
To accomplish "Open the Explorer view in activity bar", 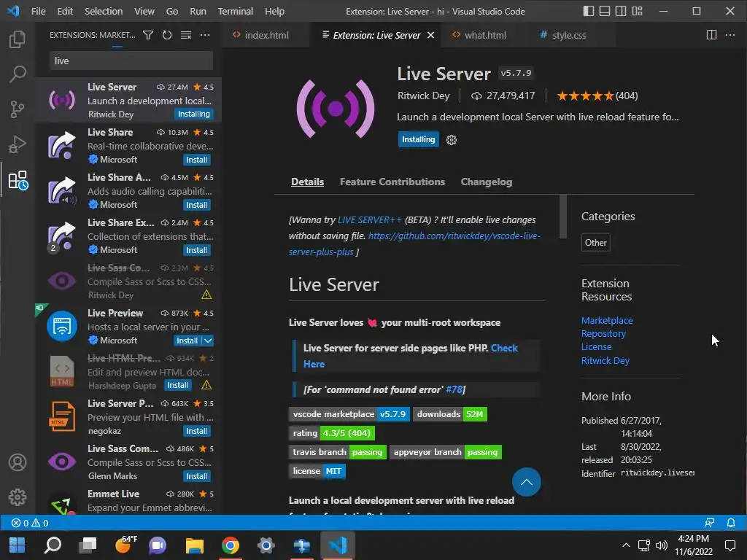I will pos(18,39).
